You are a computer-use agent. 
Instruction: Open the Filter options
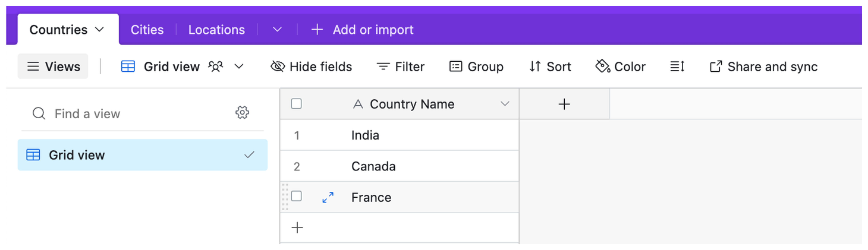[400, 67]
